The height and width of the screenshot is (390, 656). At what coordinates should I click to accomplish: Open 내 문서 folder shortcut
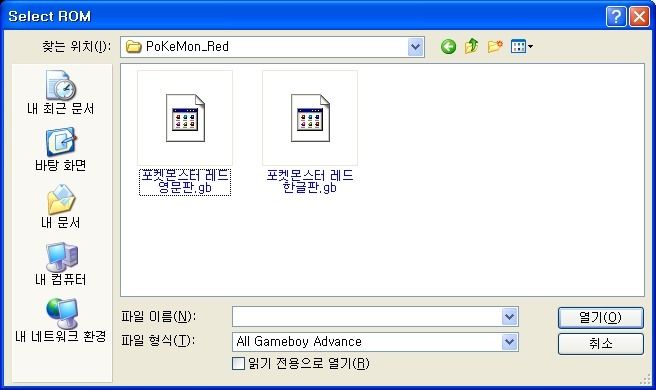(x=61, y=207)
